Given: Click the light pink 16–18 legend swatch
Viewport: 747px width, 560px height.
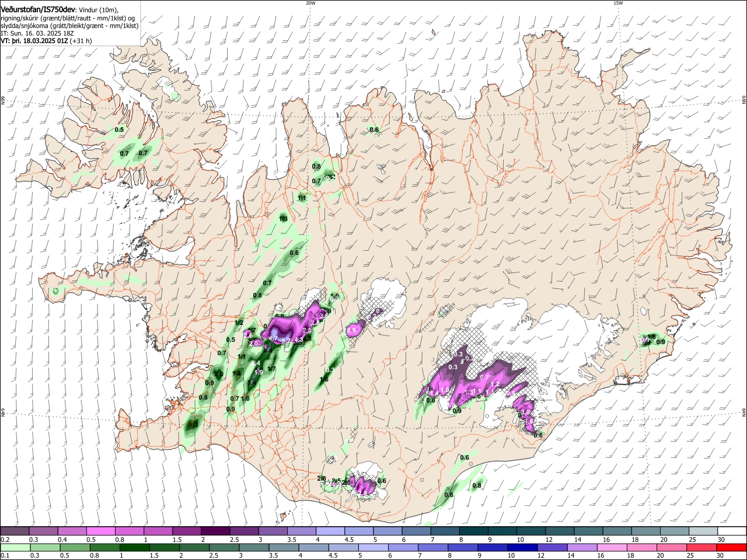Looking at the screenshot, I should coord(613,547).
